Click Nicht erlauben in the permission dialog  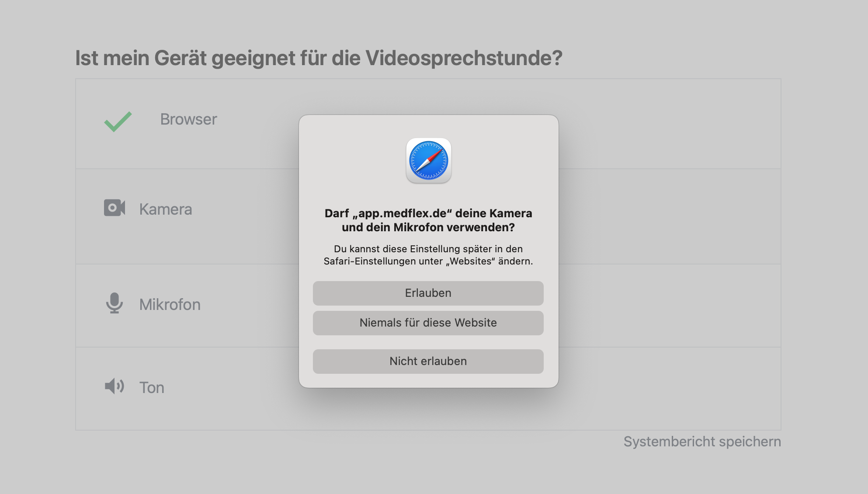(x=428, y=361)
